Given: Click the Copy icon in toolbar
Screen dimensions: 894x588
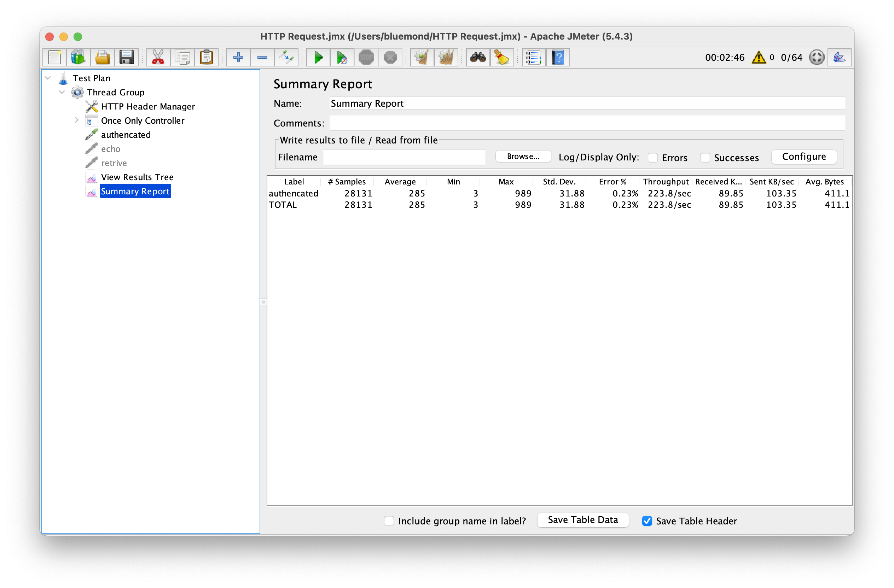Looking at the screenshot, I should (x=182, y=57).
